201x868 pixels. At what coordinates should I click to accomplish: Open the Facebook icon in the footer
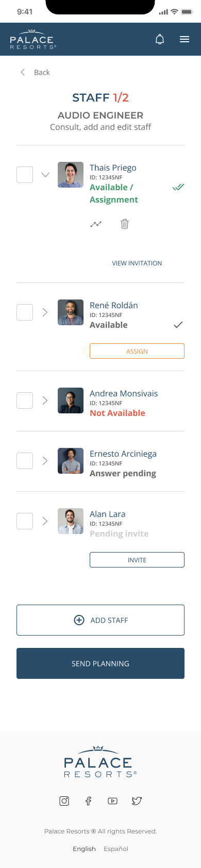tap(89, 800)
